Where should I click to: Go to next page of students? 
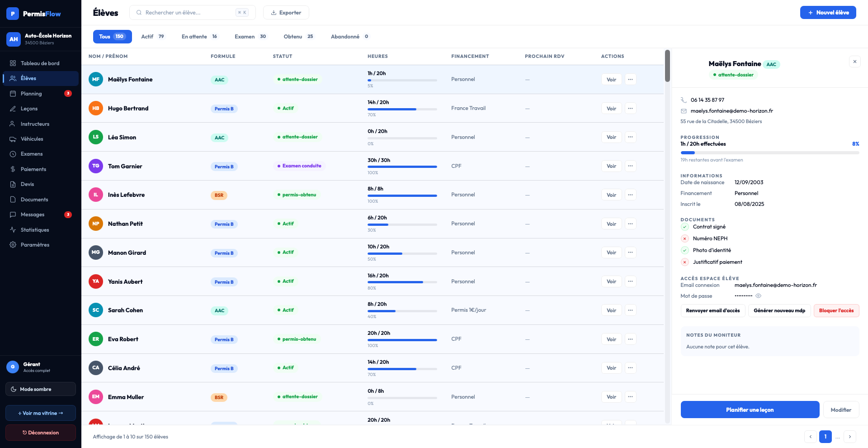click(850, 437)
